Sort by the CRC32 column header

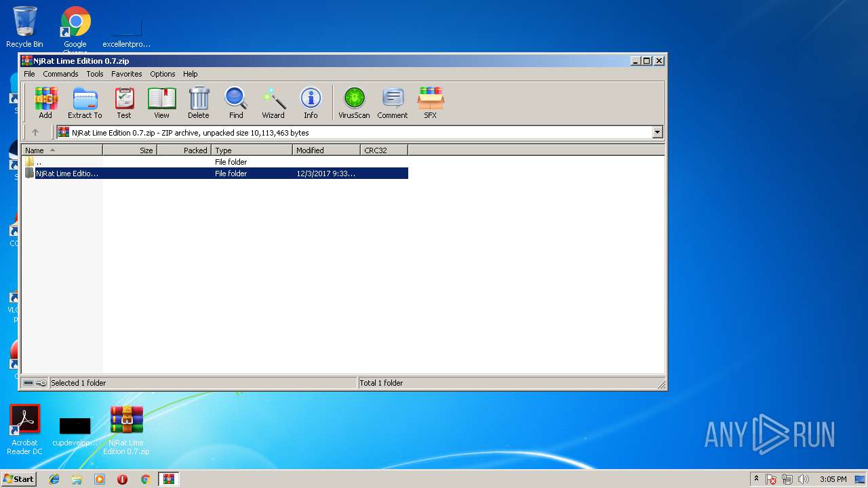coord(384,150)
